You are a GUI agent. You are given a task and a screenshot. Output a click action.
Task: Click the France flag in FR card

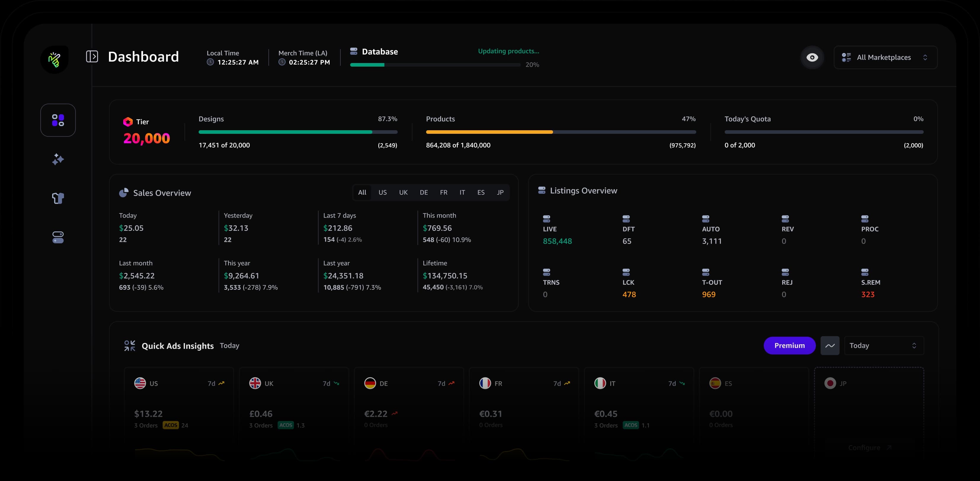coord(485,383)
